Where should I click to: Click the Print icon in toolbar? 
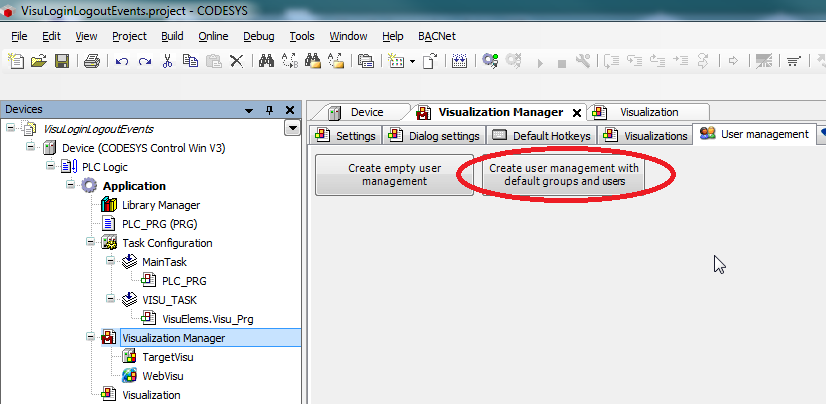pyautogui.click(x=92, y=61)
